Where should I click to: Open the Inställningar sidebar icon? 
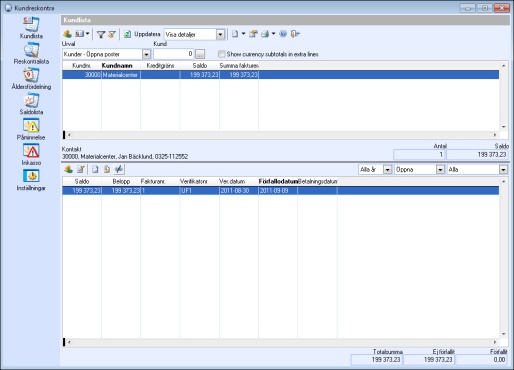[x=31, y=176]
